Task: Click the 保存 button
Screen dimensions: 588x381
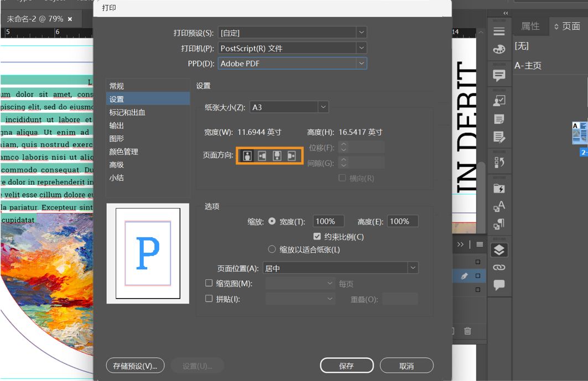Action: point(346,366)
